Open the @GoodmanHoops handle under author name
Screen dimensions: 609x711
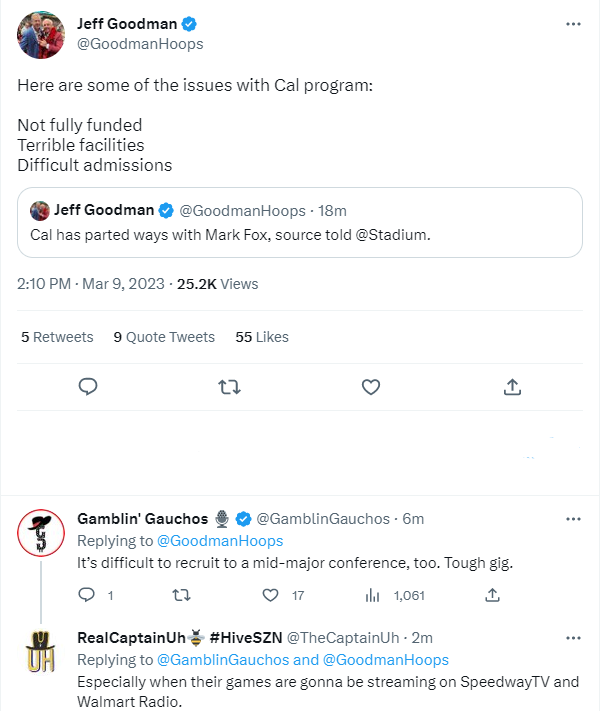point(140,44)
